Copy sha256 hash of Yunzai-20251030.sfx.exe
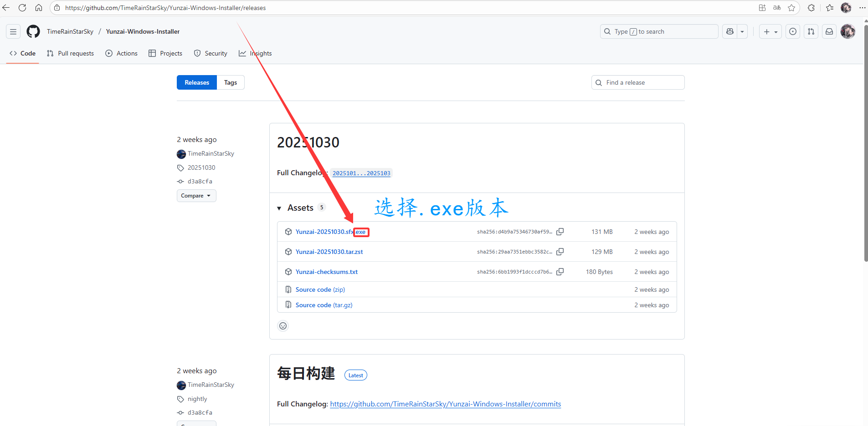The width and height of the screenshot is (868, 426). pos(560,232)
